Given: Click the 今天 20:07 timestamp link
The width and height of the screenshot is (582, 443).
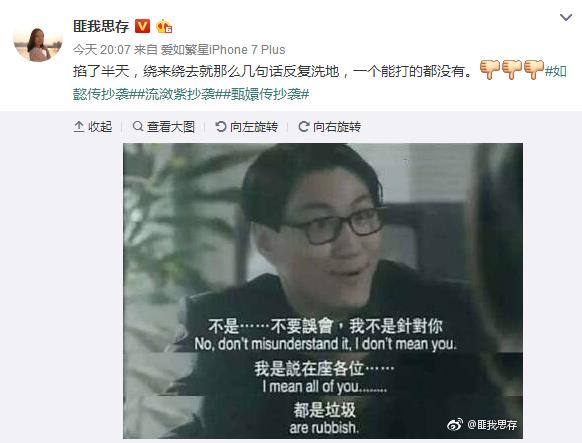Looking at the screenshot, I should pyautogui.click(x=102, y=50).
